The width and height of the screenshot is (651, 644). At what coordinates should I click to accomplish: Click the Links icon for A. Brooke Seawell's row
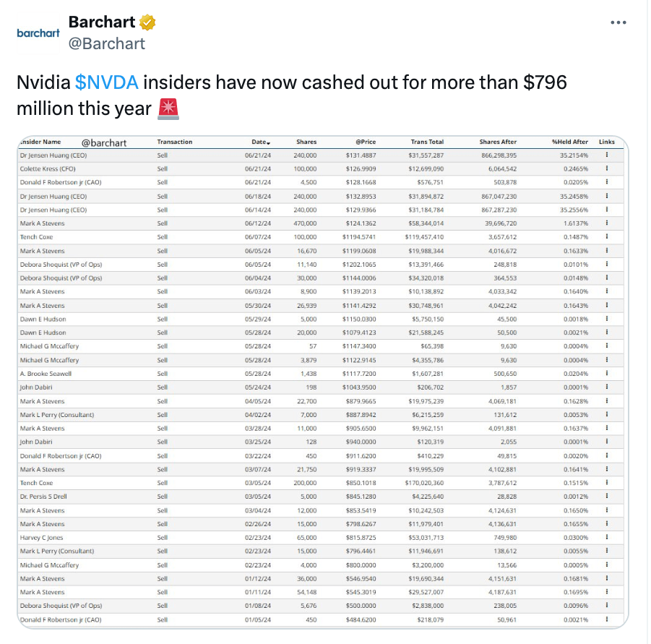point(608,374)
